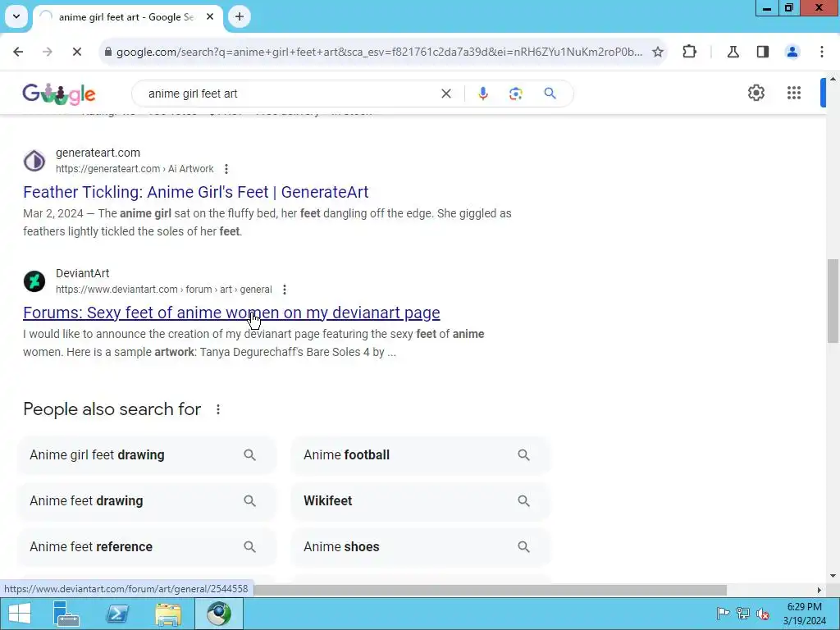The height and width of the screenshot is (630, 840).
Task: Stop loading the page
Action: pos(76,52)
